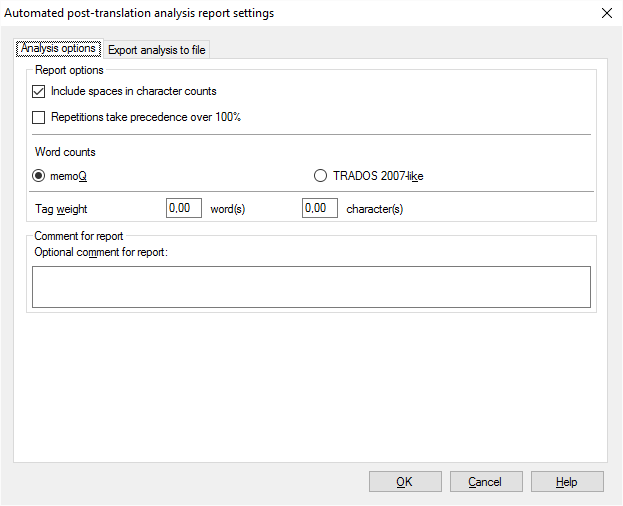This screenshot has width=623, height=506.
Task: Choose TRADOS 2007-like word counts option
Action: pos(320,176)
